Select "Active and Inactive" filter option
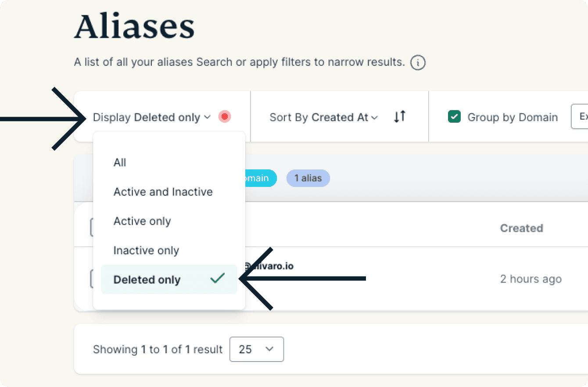The width and height of the screenshot is (588, 387). click(163, 192)
